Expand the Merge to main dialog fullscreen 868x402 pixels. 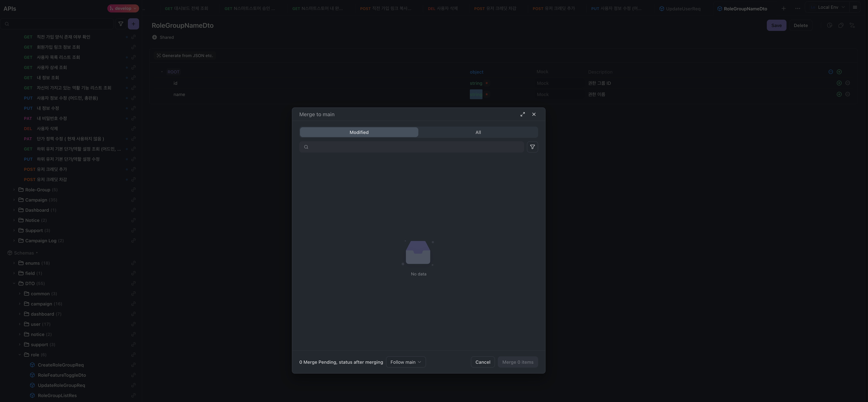pyautogui.click(x=523, y=114)
